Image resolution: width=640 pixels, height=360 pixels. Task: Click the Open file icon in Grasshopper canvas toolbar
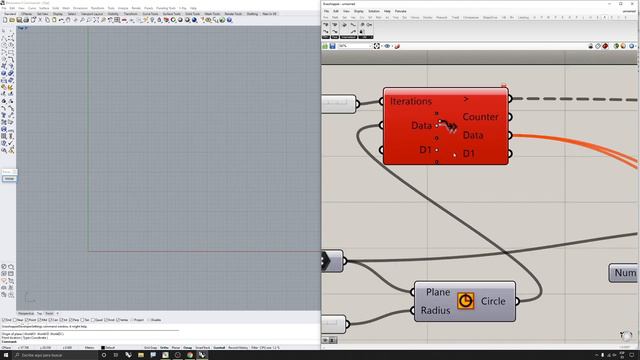[x=325, y=46]
